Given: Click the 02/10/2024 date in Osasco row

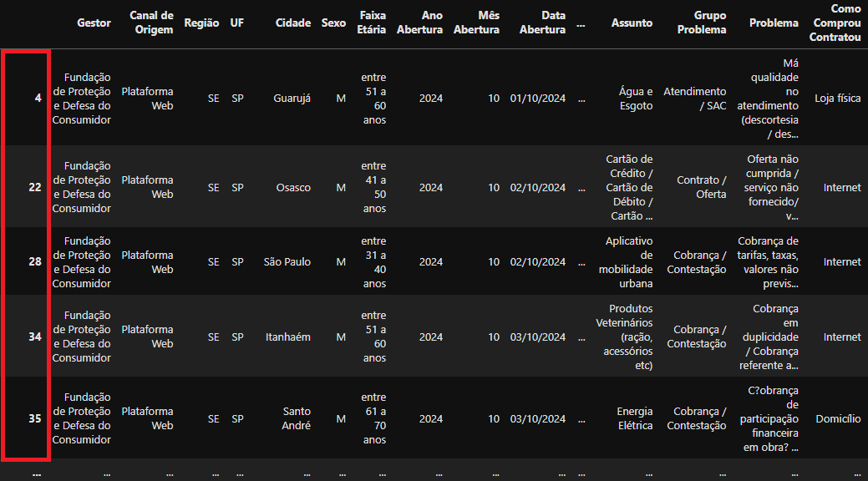Looking at the screenshot, I should pos(537,187).
